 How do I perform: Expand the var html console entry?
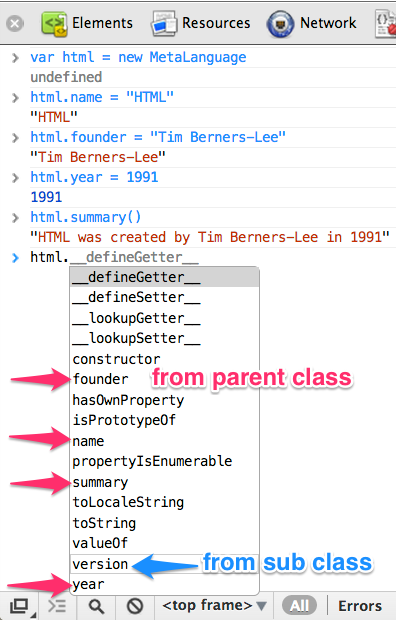point(15,58)
